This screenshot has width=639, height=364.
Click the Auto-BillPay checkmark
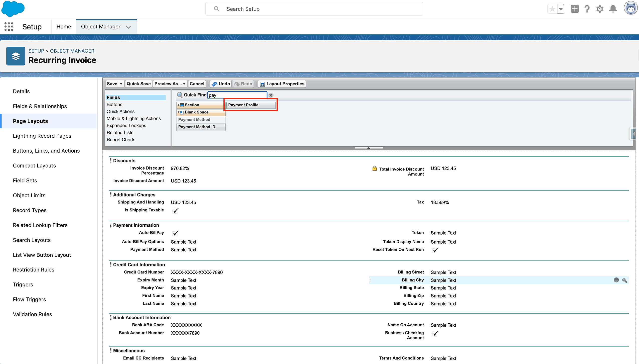click(175, 233)
